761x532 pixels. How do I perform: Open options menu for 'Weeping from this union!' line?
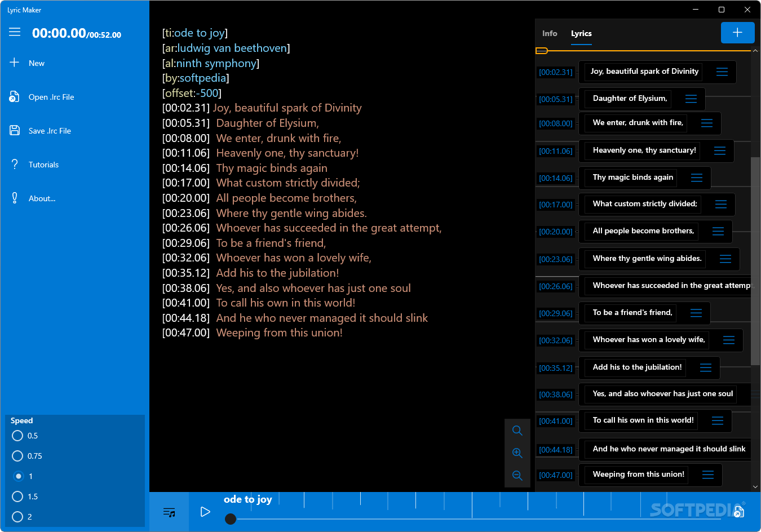(707, 475)
